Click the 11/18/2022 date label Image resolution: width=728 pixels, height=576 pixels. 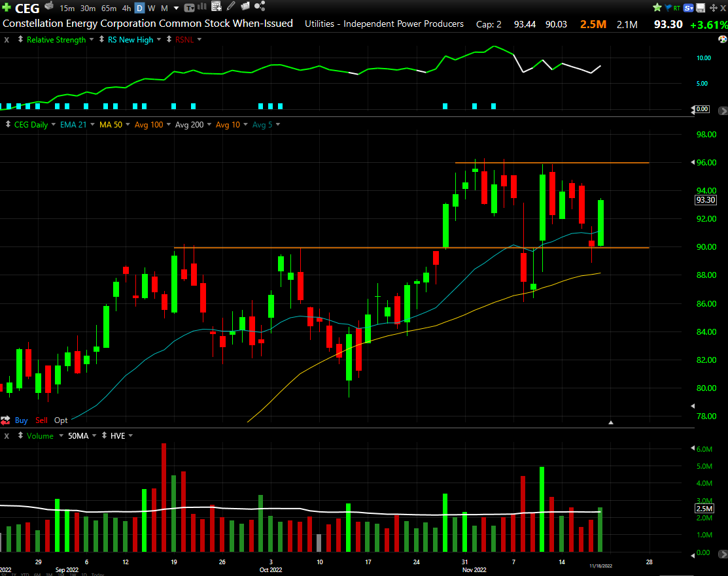601,566
